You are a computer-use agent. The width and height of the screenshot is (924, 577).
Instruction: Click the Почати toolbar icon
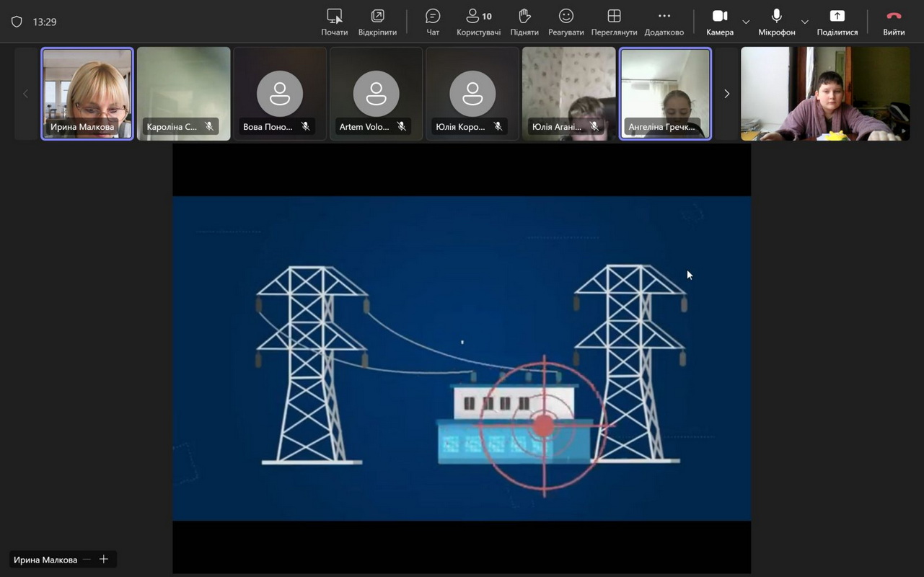tap(334, 22)
